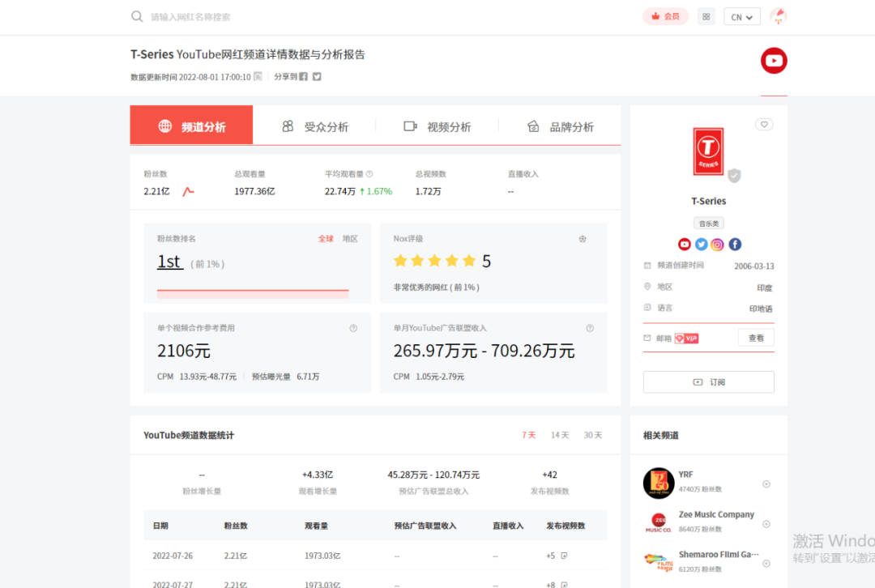Image resolution: width=875 pixels, height=588 pixels.
Task: Select 全球 ranking scope
Action: (x=326, y=239)
